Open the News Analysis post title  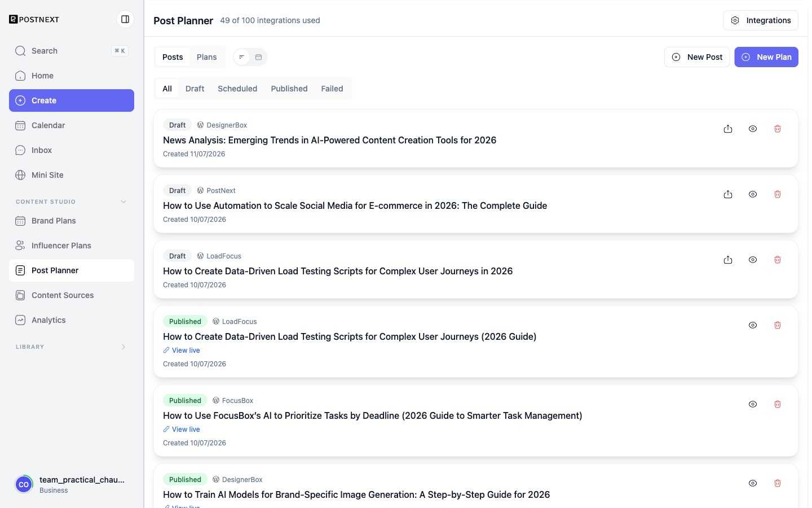coord(330,140)
